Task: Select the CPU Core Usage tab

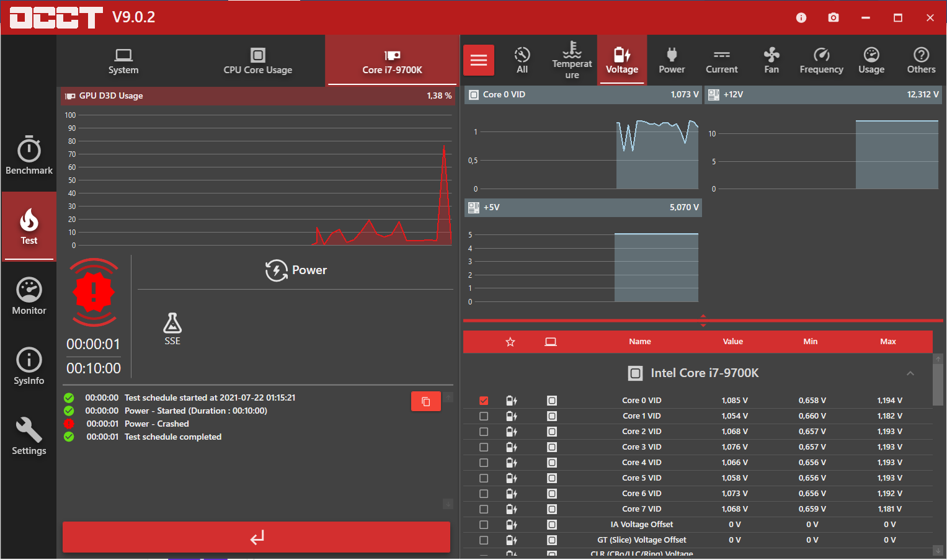Action: coord(258,61)
